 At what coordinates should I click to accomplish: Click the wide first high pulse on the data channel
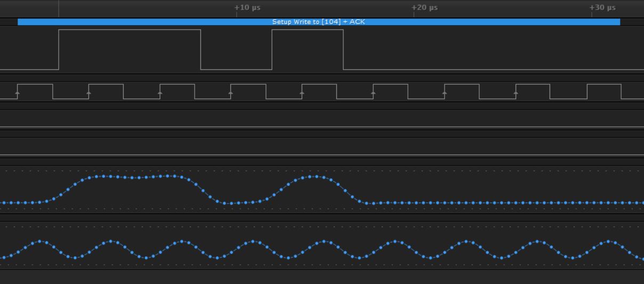point(130,30)
